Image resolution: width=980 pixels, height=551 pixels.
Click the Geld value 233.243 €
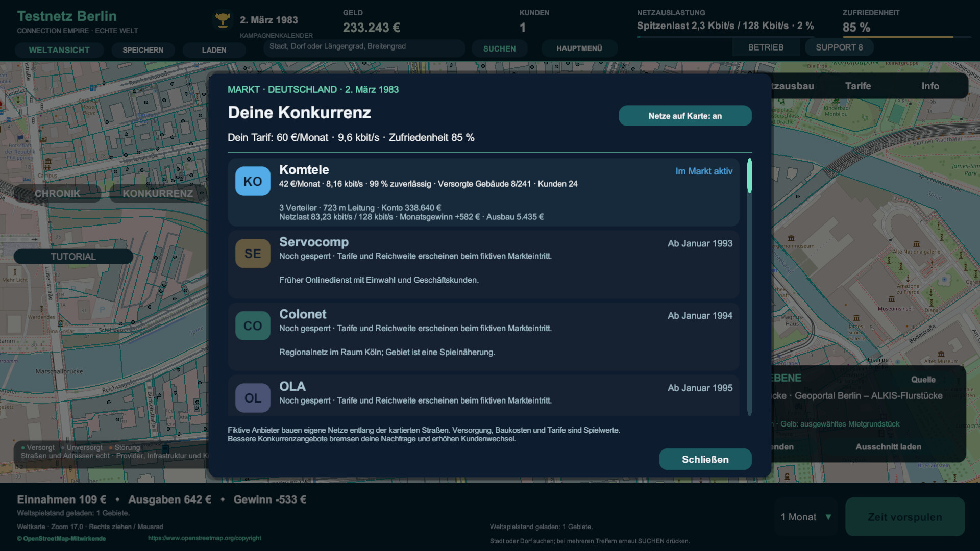372,28
